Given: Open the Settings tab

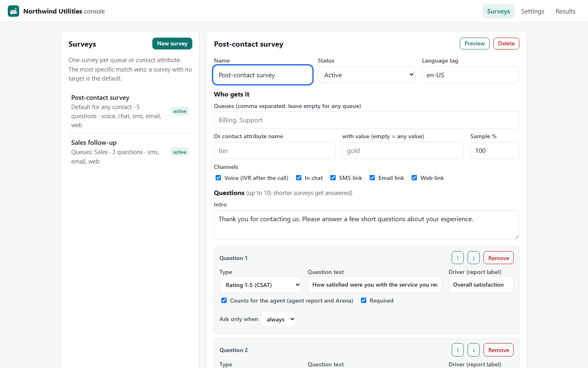Looking at the screenshot, I should 532,11.
